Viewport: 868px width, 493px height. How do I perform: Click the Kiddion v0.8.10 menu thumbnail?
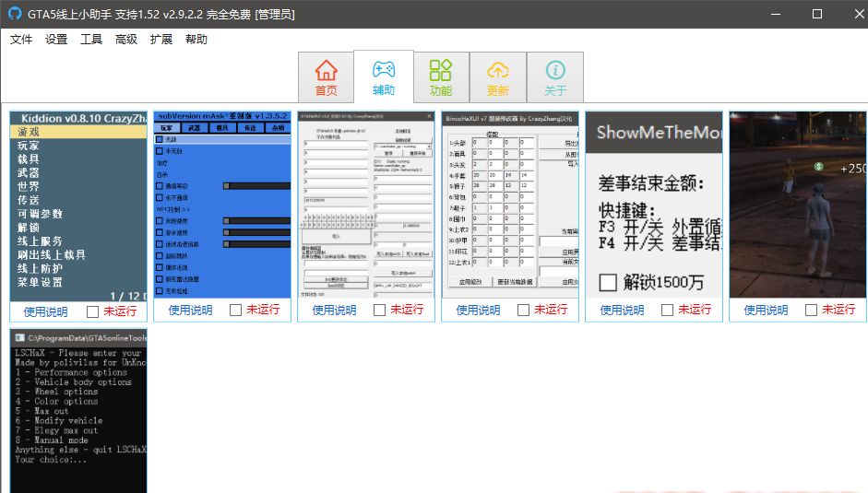[x=78, y=206]
